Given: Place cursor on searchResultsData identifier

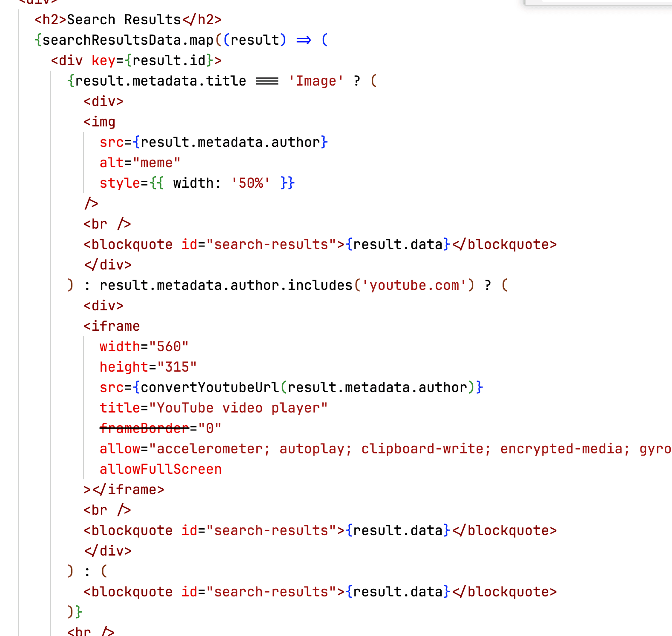Looking at the screenshot, I should click(112, 40).
